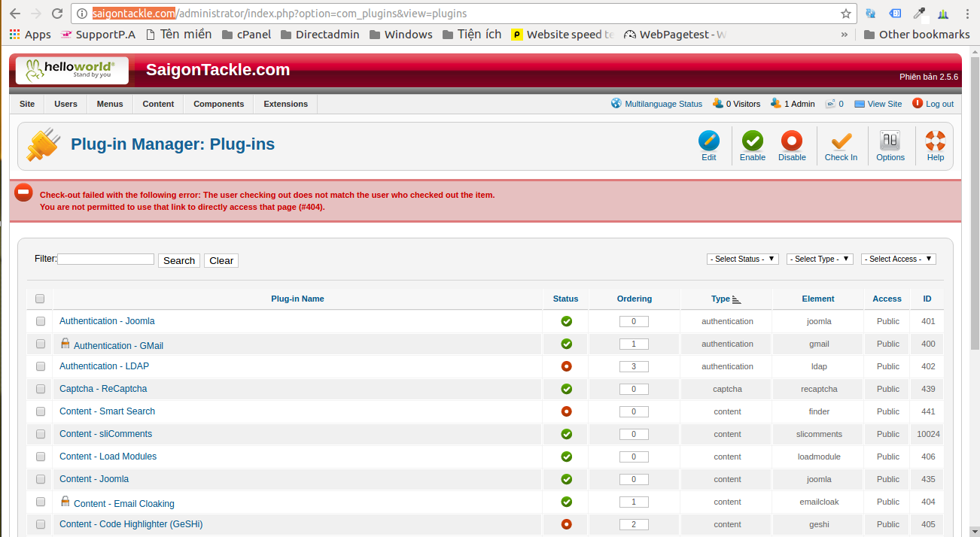The image size is (980, 537).
Task: Click the browser back arrow
Action: (x=15, y=14)
